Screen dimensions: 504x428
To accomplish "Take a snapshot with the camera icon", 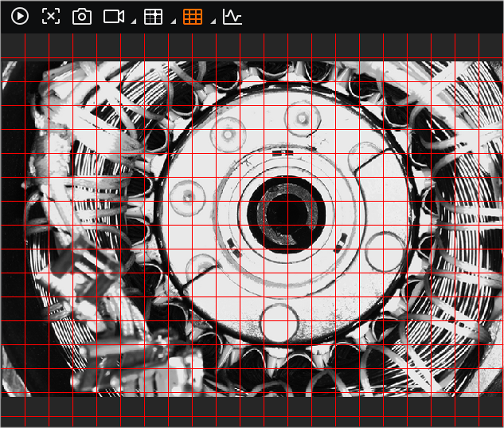I will [x=82, y=17].
